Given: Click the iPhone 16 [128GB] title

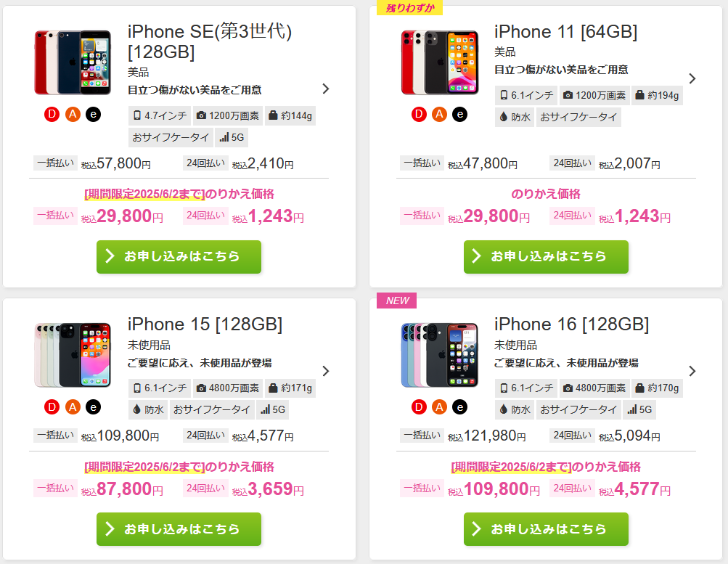Looking at the screenshot, I should [571, 324].
